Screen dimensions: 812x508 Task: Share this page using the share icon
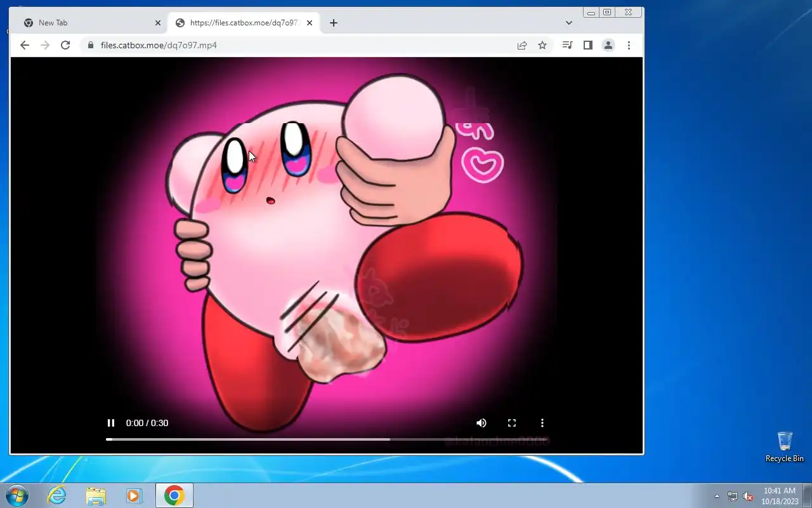click(x=522, y=45)
